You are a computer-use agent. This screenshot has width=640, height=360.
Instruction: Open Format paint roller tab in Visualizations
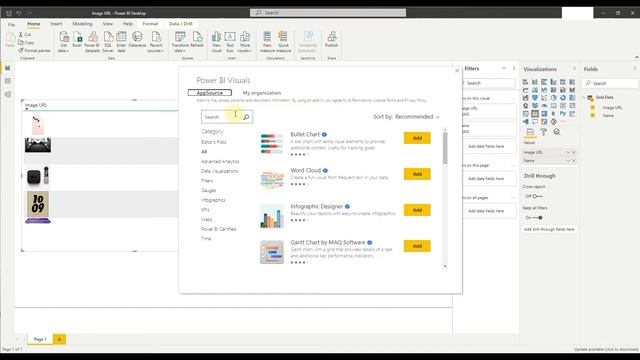pyautogui.click(x=543, y=132)
